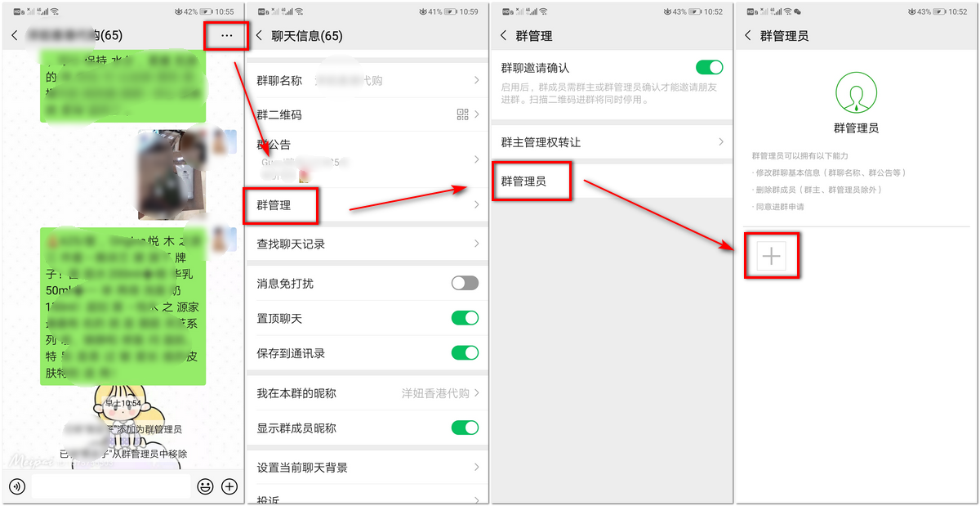Go back from 群管理员 screen
Viewport: 980px width, 506px height.
coord(749,36)
